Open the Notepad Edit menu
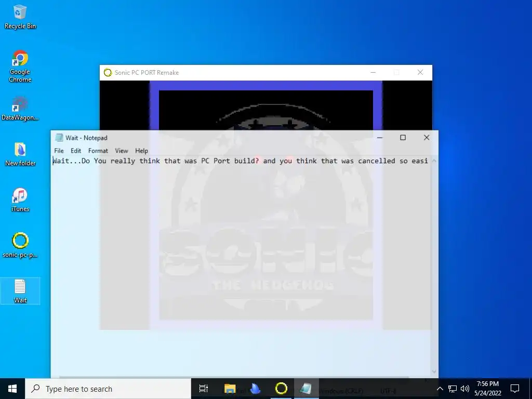 (x=76, y=151)
